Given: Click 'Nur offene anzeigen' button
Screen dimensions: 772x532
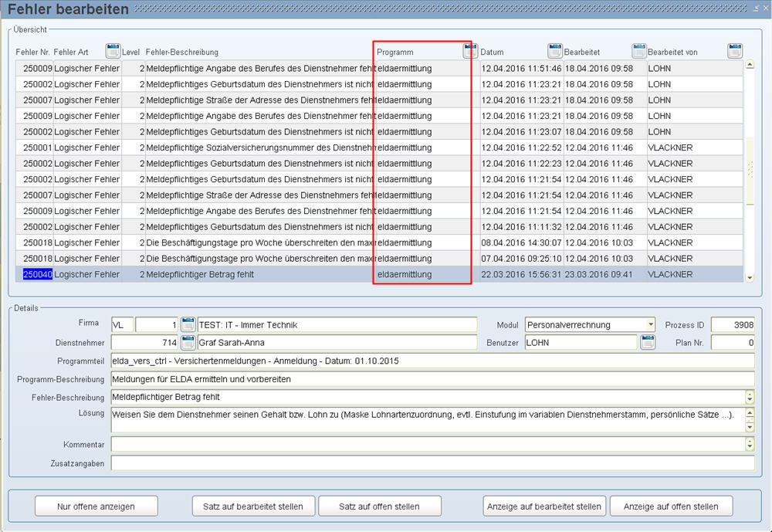Looking at the screenshot, I should coord(96,507).
